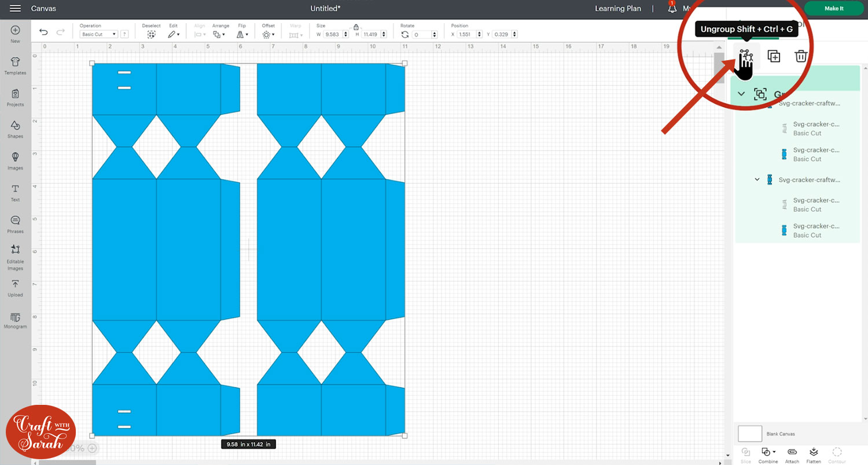
Task: Collapse the second Svg-cracker group
Action: click(757, 180)
